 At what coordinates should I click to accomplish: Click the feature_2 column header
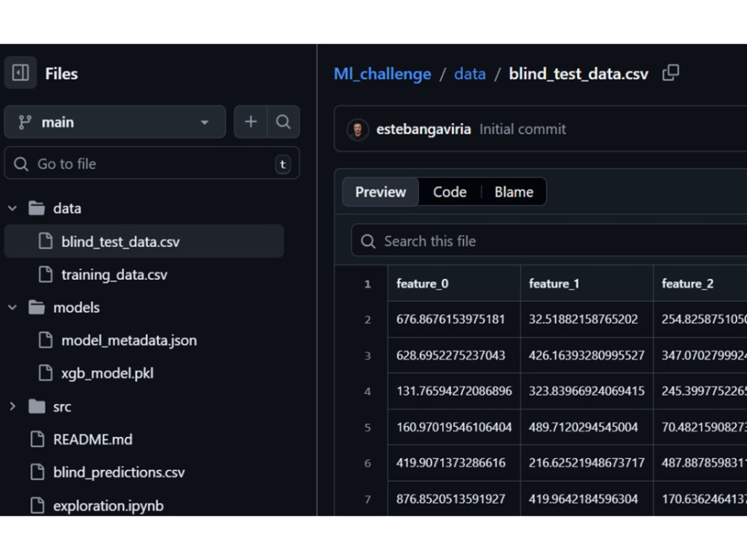(x=701, y=284)
